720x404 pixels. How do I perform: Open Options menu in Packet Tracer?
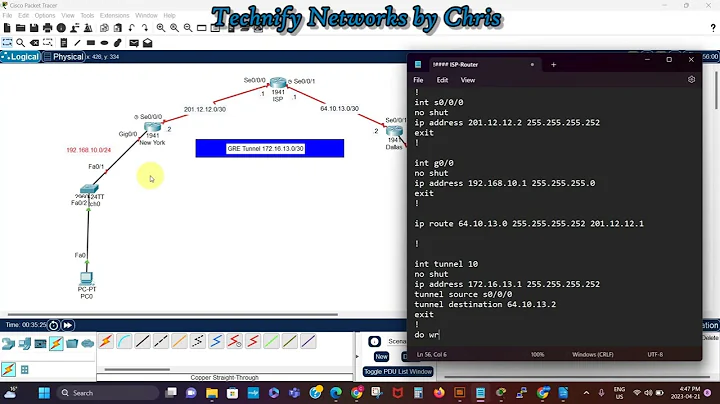[x=45, y=15]
